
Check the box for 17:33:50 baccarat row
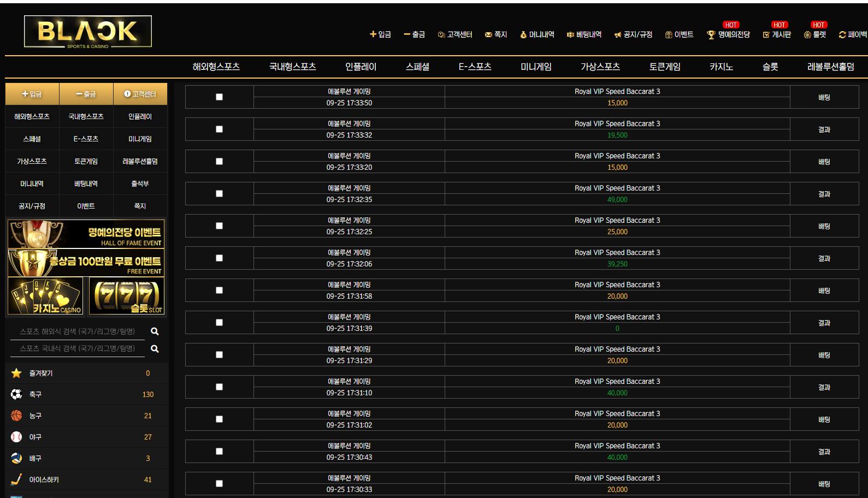tap(219, 97)
